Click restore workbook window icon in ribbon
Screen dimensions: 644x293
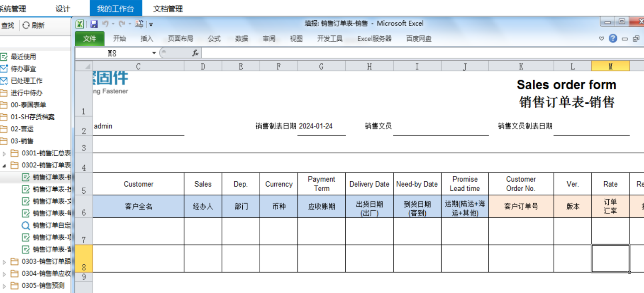click(x=636, y=39)
